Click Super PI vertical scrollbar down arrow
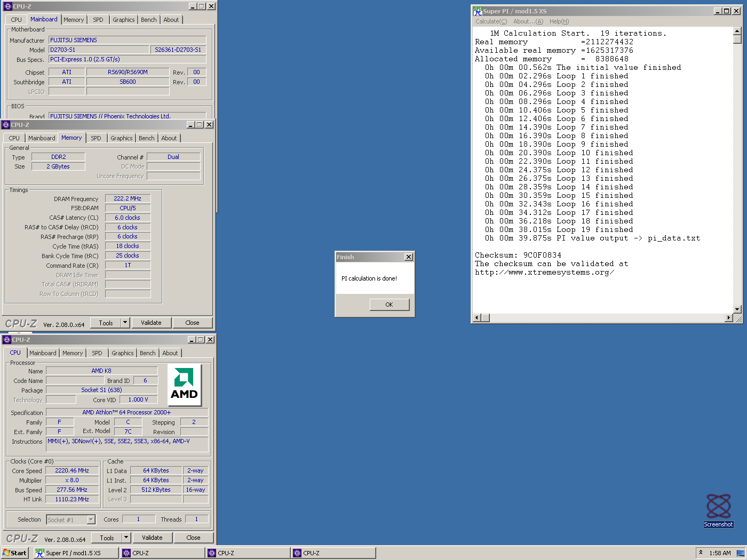The height and width of the screenshot is (560, 747). pyautogui.click(x=737, y=309)
